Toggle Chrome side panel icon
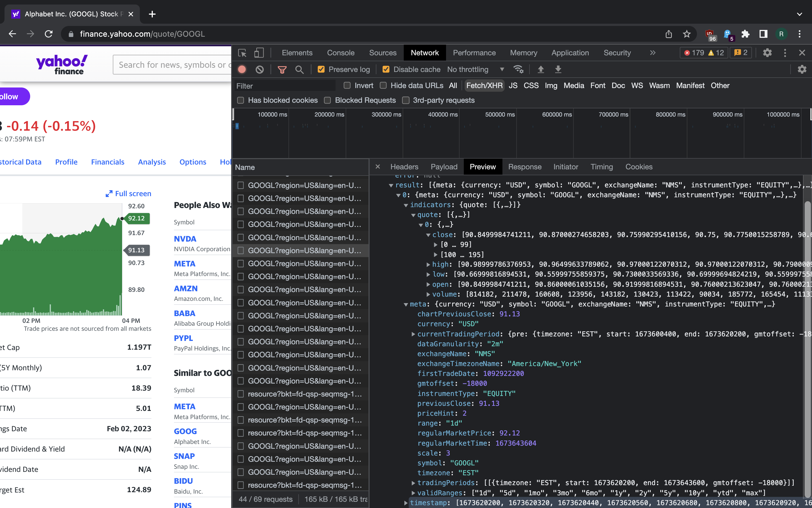Image resolution: width=812 pixels, height=508 pixels. [763, 34]
